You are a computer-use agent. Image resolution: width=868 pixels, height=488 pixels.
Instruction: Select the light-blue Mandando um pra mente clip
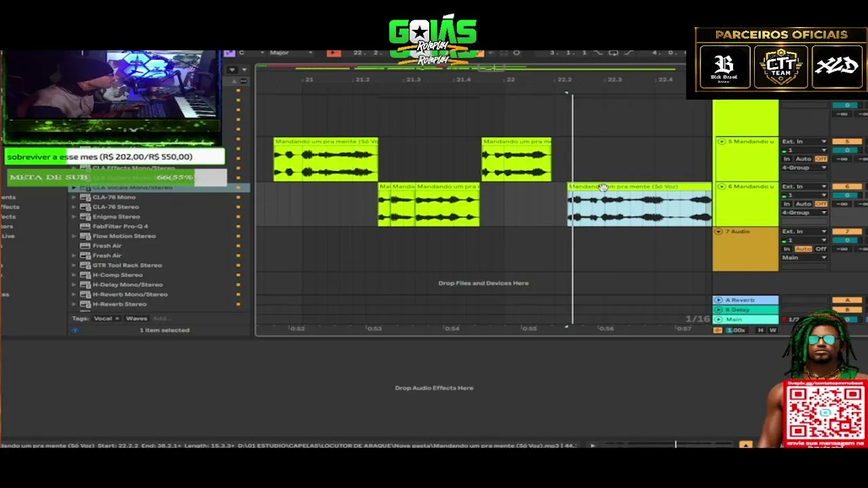640,204
